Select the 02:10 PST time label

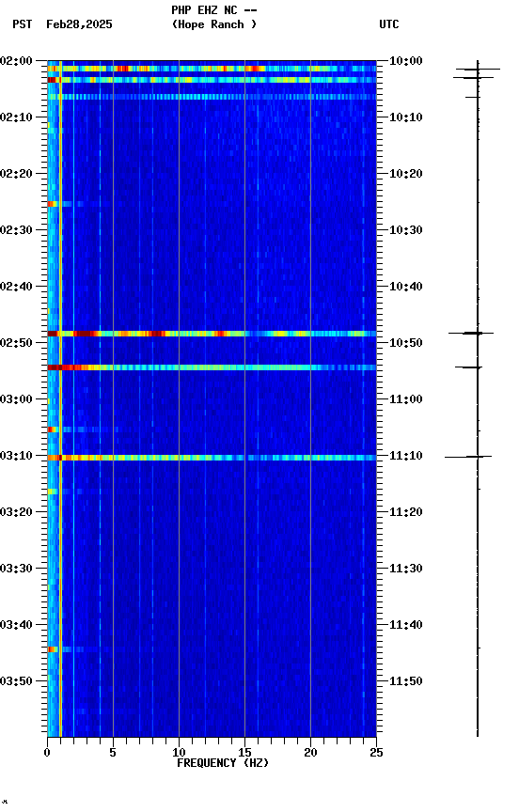click(16, 117)
